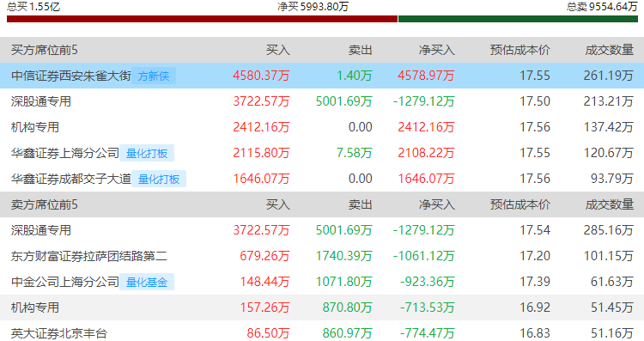The width and height of the screenshot is (644, 341).
Task: Select 英大证券北京丰台 row name
Action: pos(59,333)
